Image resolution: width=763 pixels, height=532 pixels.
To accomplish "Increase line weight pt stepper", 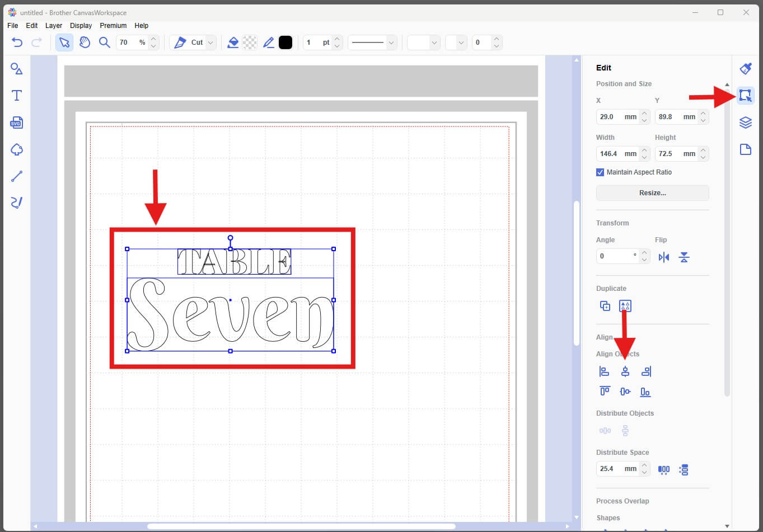I will (x=337, y=39).
